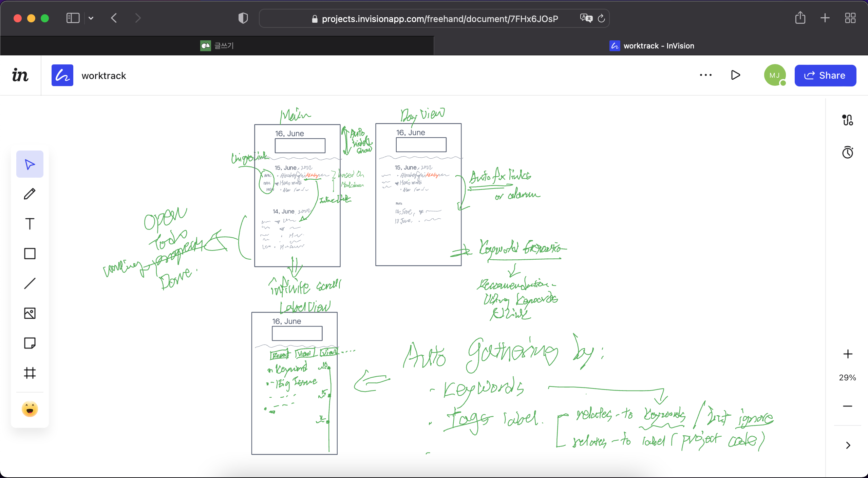Select the Rectangle shape tool
868x478 pixels.
coord(30,254)
